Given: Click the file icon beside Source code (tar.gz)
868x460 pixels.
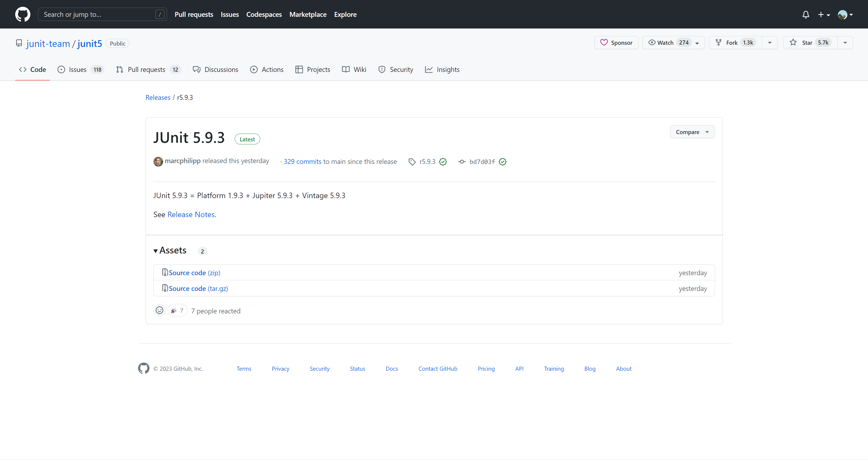Looking at the screenshot, I should pos(165,288).
